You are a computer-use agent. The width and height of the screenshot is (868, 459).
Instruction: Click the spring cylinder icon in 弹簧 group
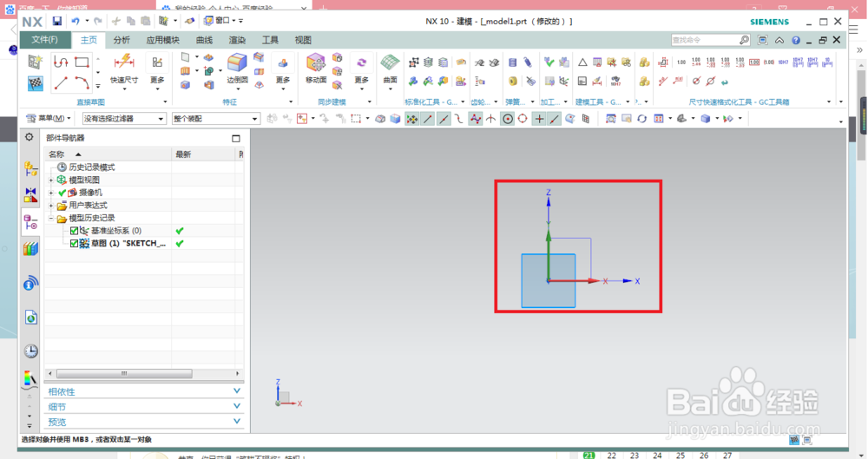[513, 62]
